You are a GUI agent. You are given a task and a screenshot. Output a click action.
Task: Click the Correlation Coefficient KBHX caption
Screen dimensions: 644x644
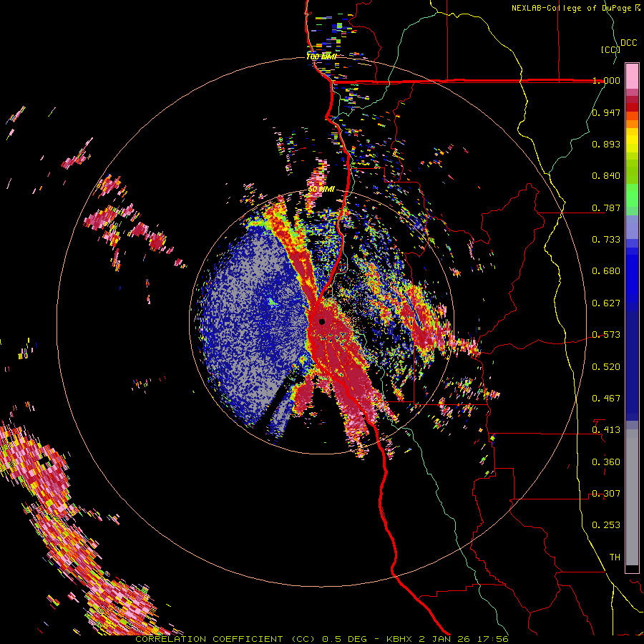pyautogui.click(x=322, y=639)
